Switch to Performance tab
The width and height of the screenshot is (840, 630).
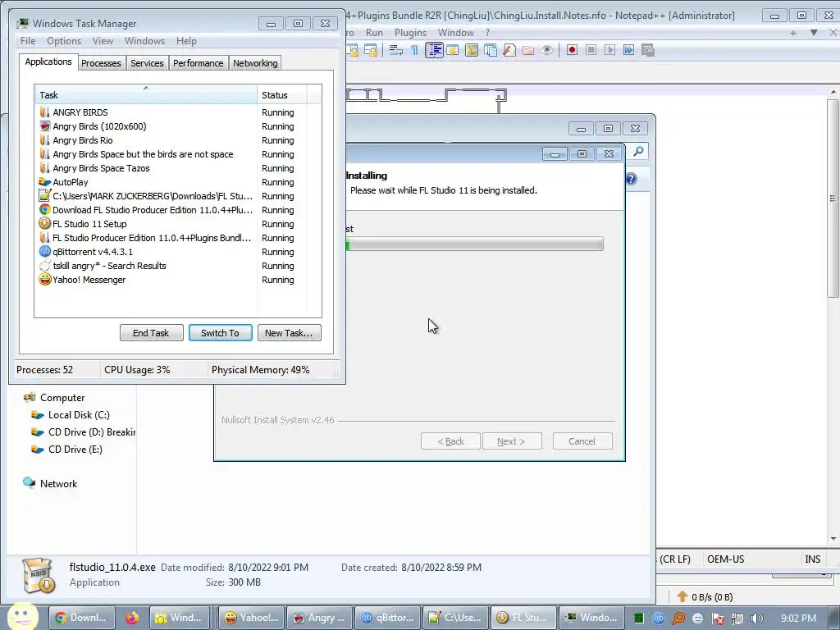point(198,63)
